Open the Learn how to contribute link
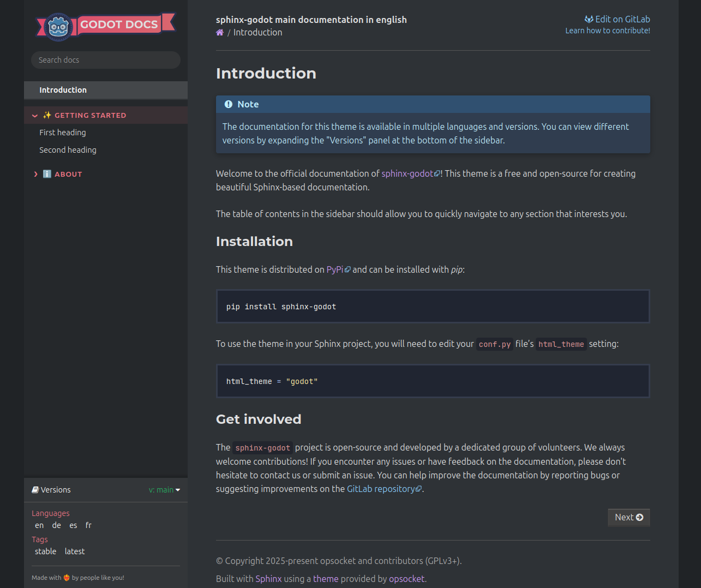The image size is (701, 588). pos(607,31)
